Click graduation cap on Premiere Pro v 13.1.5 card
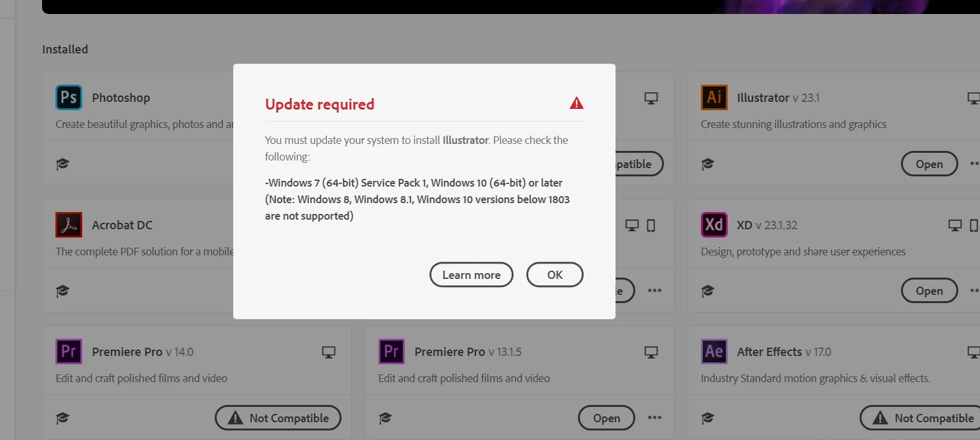The image size is (980, 440). [x=385, y=418]
